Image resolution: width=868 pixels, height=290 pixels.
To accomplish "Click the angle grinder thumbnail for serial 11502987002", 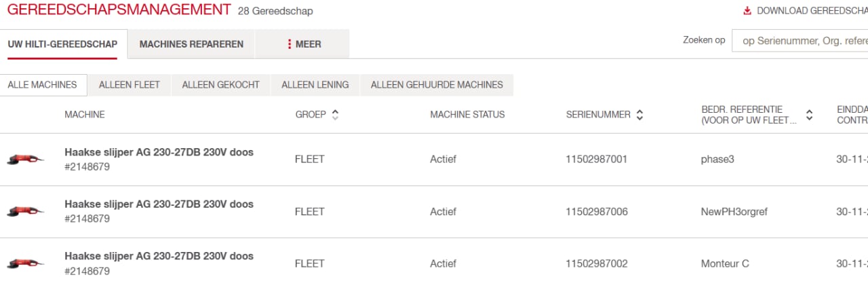I will (x=25, y=264).
